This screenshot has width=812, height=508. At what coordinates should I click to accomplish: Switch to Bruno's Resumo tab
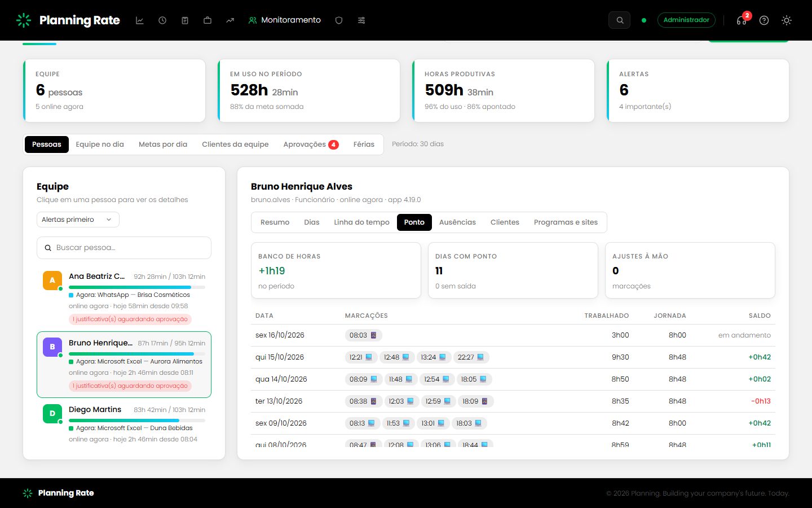point(275,222)
